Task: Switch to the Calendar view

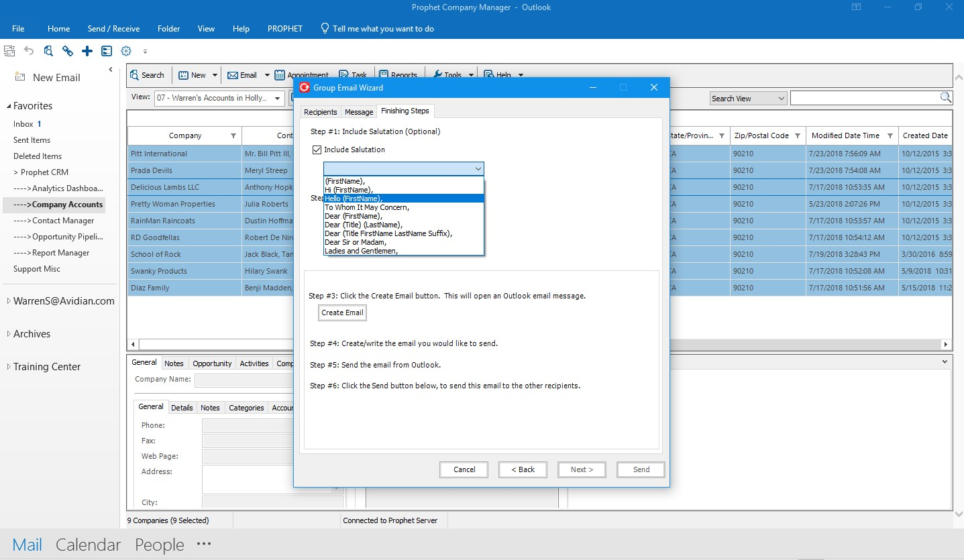Action: click(88, 545)
